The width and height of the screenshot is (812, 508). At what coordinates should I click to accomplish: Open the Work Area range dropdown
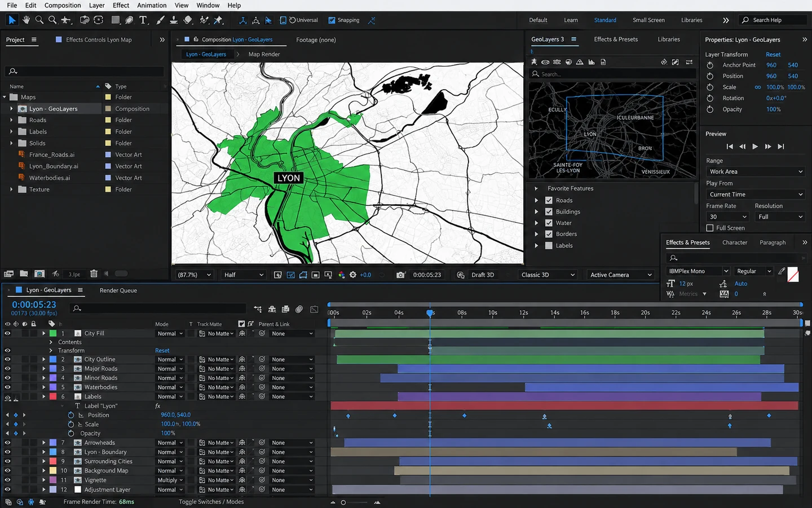click(756, 171)
